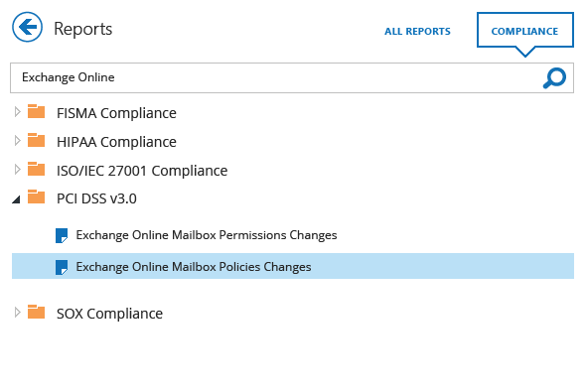Collapse the PCI DSS v3.0 node
Viewport: 587px width, 392px height.
[16, 199]
